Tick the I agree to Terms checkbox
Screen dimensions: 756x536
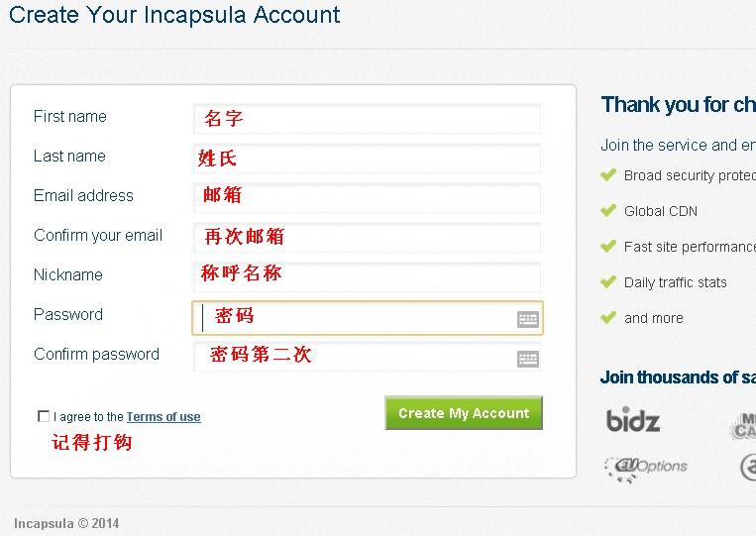point(44,416)
